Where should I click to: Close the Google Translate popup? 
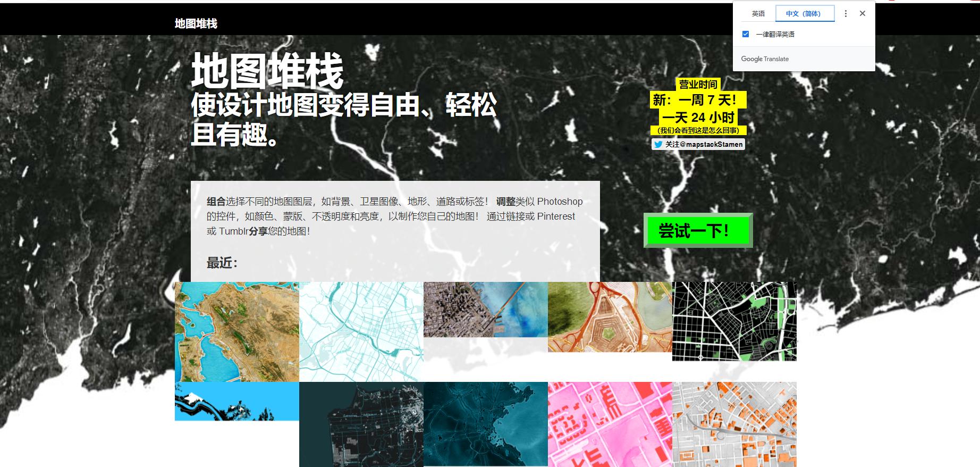click(x=863, y=14)
